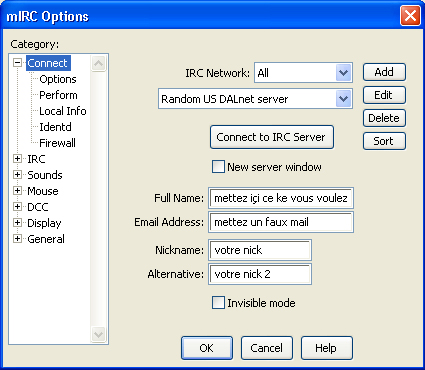Select the Mouse category item

coord(43,191)
